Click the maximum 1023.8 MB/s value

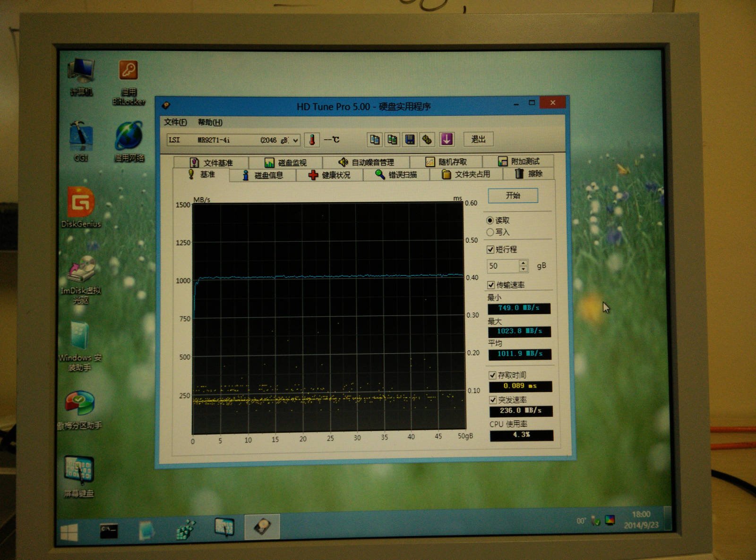point(519,331)
